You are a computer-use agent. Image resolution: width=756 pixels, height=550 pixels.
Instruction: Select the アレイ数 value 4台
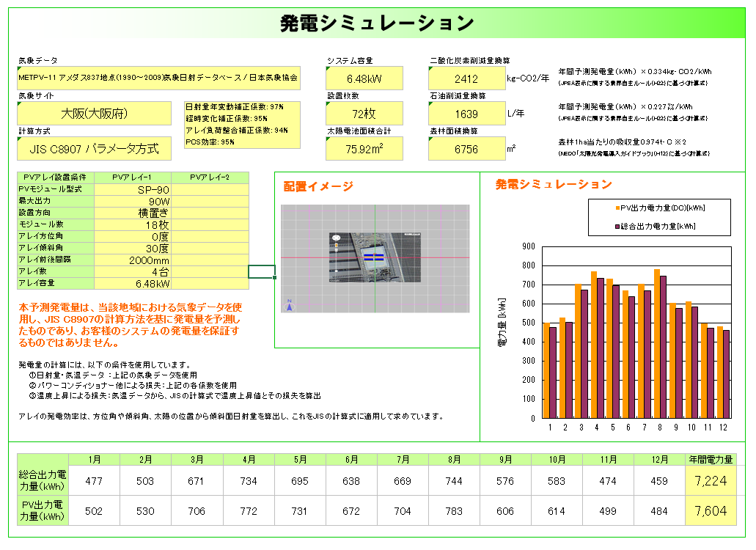pyautogui.click(x=133, y=272)
